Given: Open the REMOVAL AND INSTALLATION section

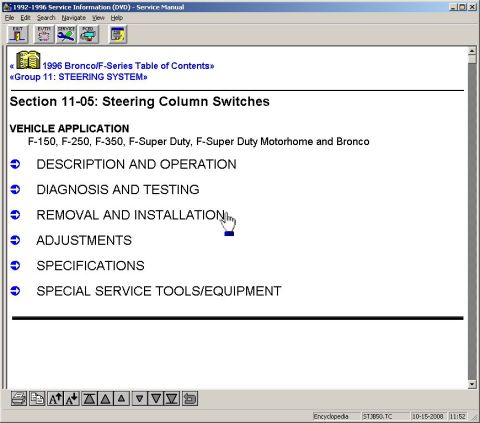Looking at the screenshot, I should tap(131, 215).
